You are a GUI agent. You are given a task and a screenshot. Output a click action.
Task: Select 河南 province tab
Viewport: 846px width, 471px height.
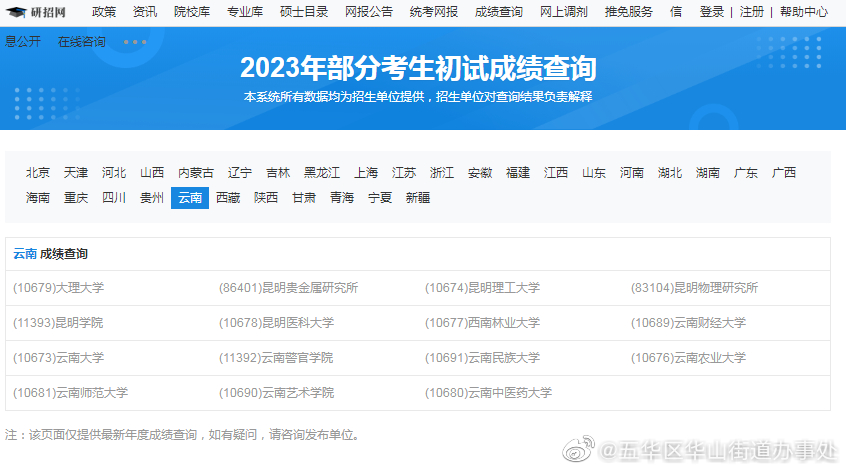[x=632, y=173]
